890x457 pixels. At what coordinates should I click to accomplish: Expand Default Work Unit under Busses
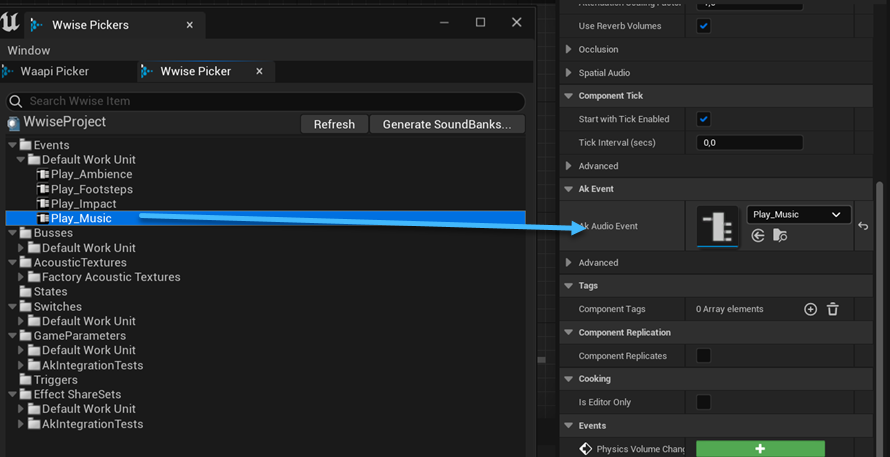[21, 248]
